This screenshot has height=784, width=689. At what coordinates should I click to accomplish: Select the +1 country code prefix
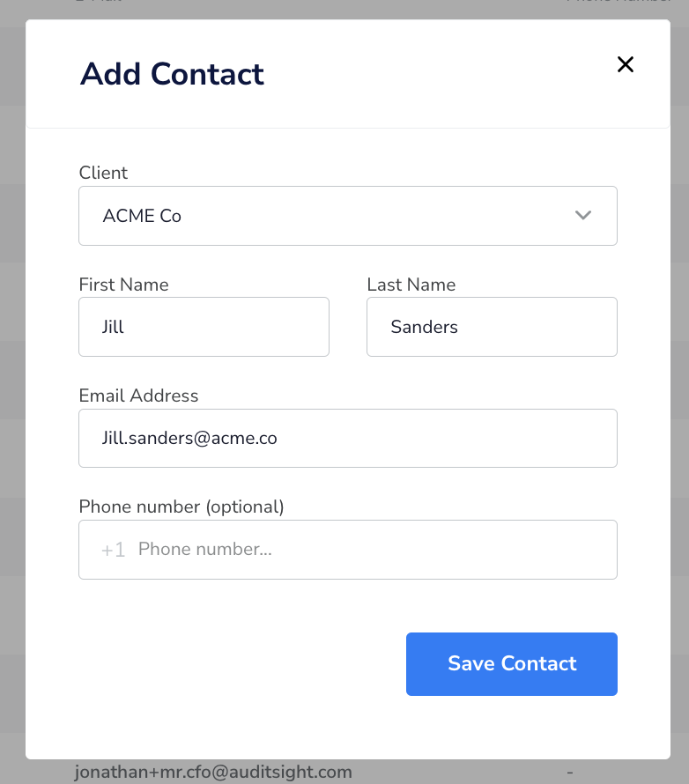point(113,550)
